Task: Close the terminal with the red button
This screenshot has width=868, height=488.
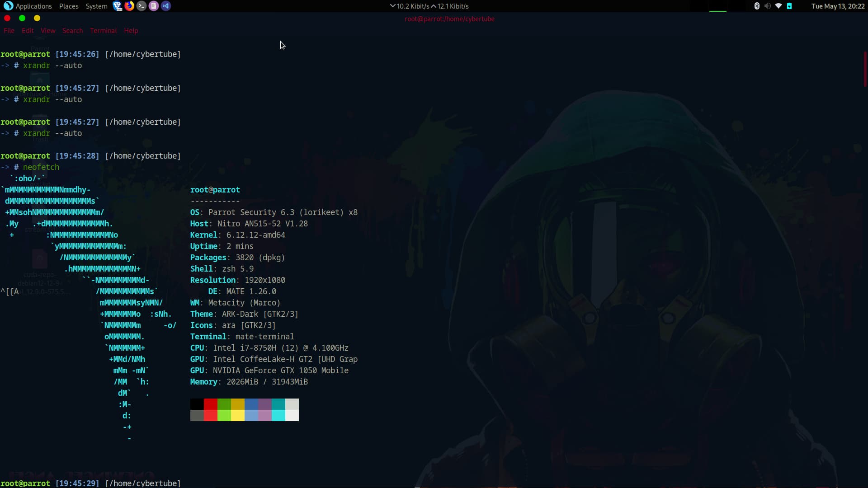Action: (x=7, y=18)
